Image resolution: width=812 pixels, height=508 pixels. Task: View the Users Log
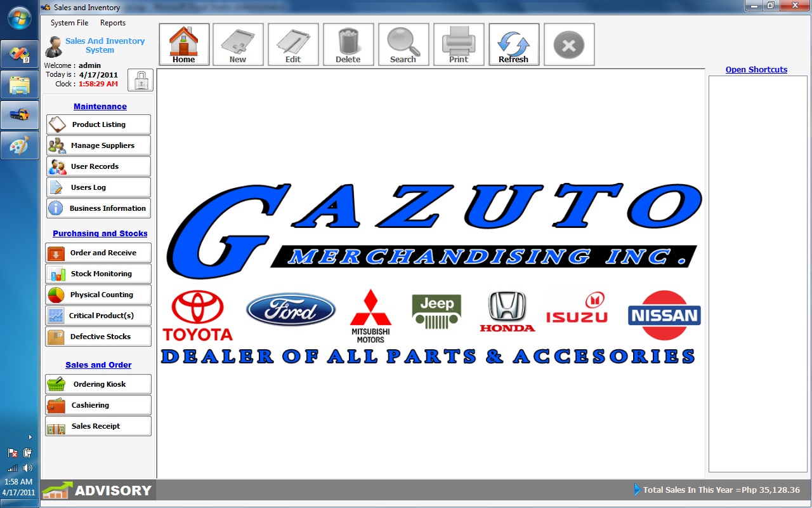coord(98,187)
